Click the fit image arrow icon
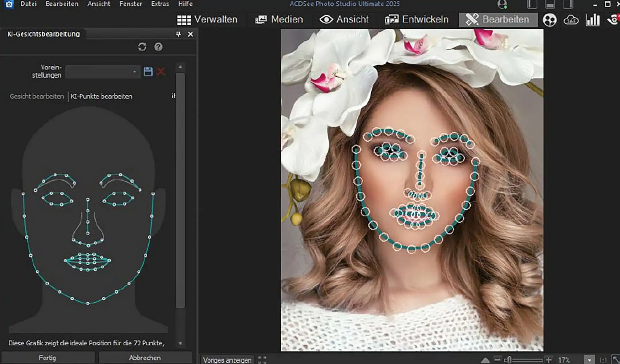Image resolution: width=620 pixels, height=364 pixels. pos(615,360)
